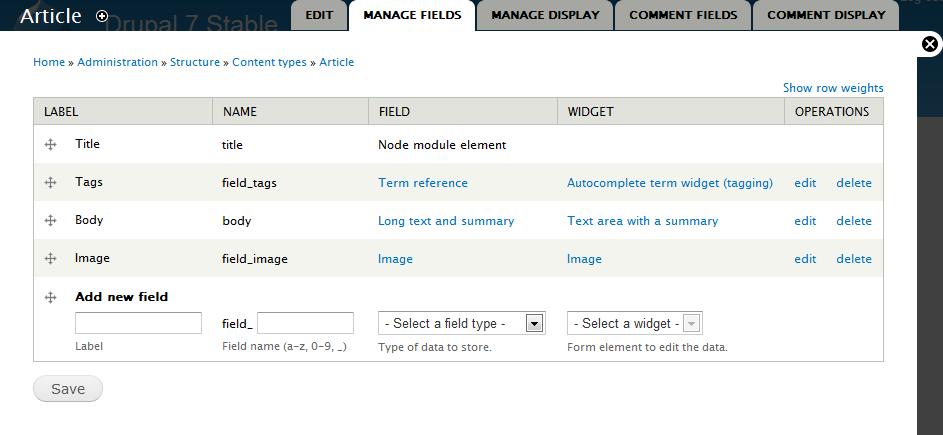Click the 'title' name cell
The image size is (943, 435).
(x=232, y=145)
